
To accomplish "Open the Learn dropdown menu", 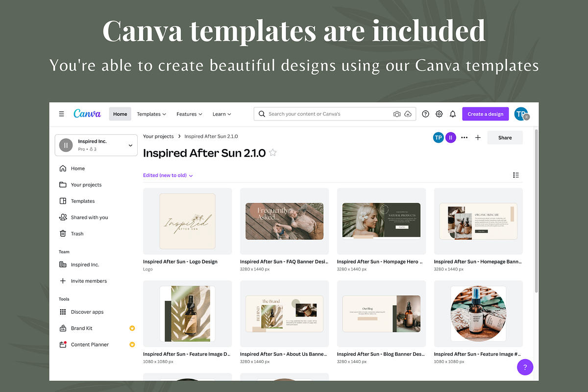I will click(222, 114).
